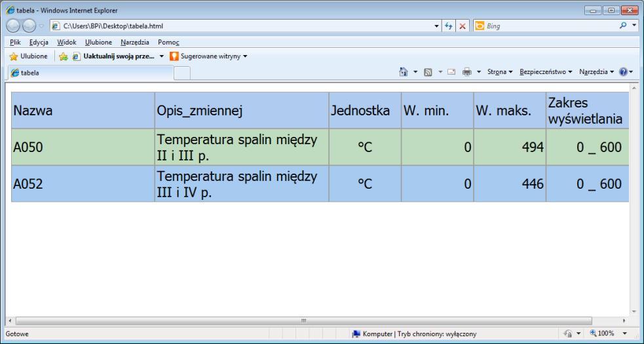Expand the address bar history dropdown
The width and height of the screenshot is (644, 344).
[436, 26]
